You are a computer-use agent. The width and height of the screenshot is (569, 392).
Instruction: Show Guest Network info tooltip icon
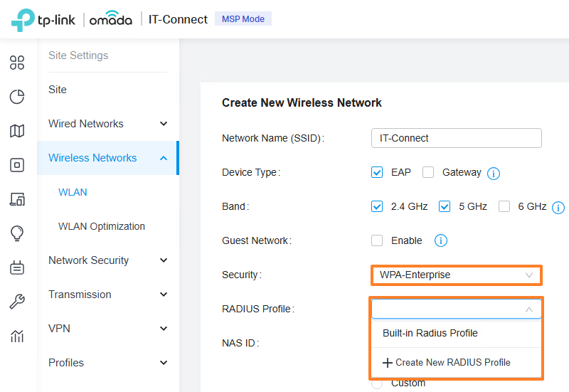tap(440, 240)
